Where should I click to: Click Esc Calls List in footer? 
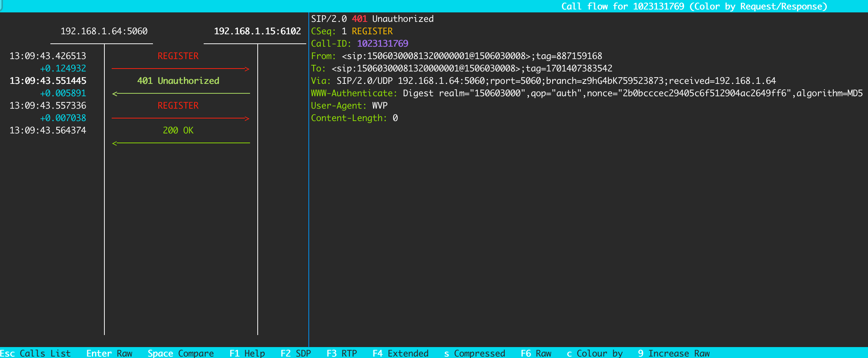click(x=35, y=353)
